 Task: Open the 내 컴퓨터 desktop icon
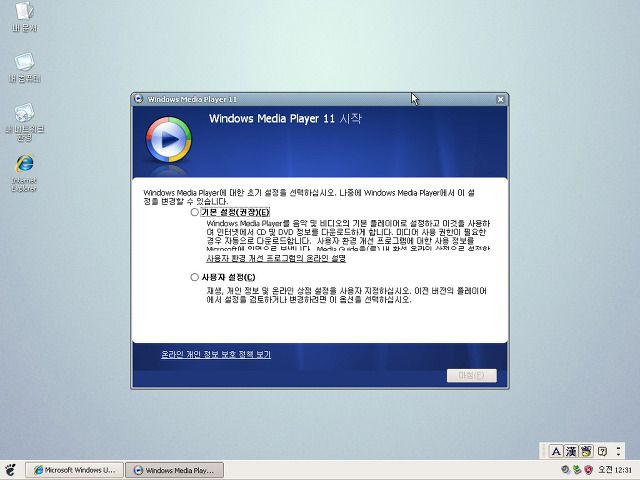24,67
